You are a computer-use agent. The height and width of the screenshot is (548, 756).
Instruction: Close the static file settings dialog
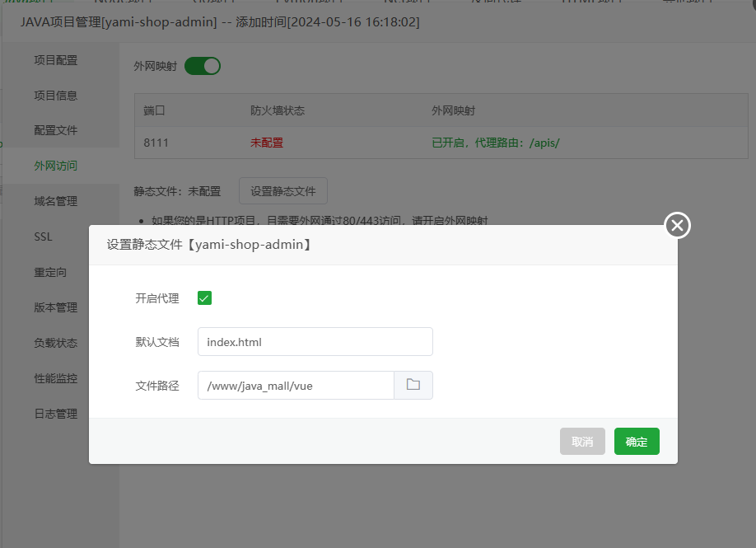coord(676,225)
